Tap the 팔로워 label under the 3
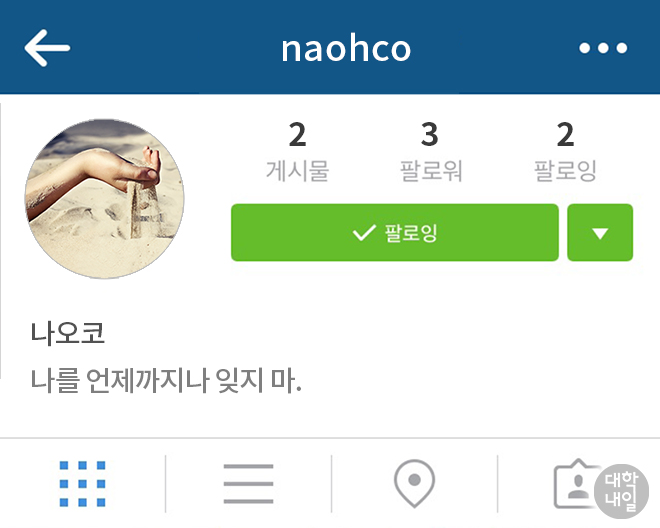 431,171
